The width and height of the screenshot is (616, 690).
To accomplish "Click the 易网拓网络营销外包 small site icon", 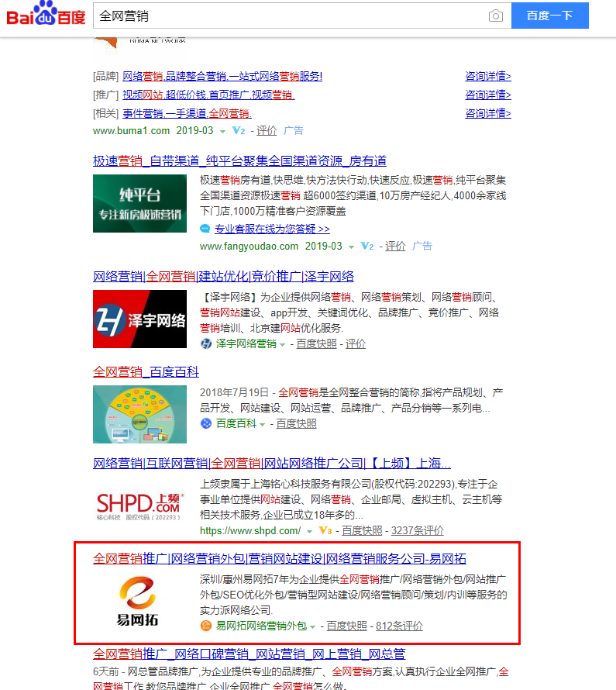I will [206, 626].
